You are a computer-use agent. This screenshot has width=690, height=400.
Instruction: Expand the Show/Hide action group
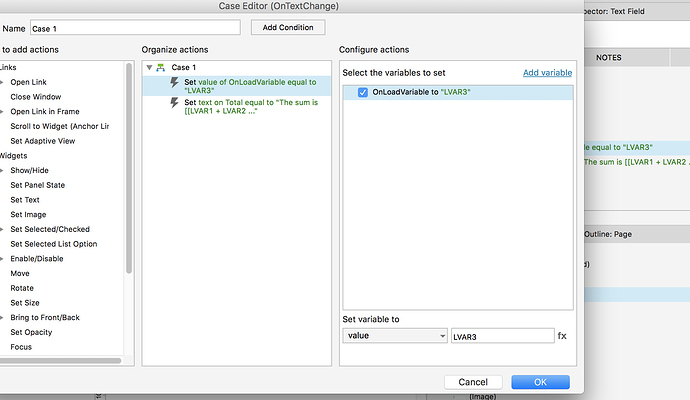point(4,171)
